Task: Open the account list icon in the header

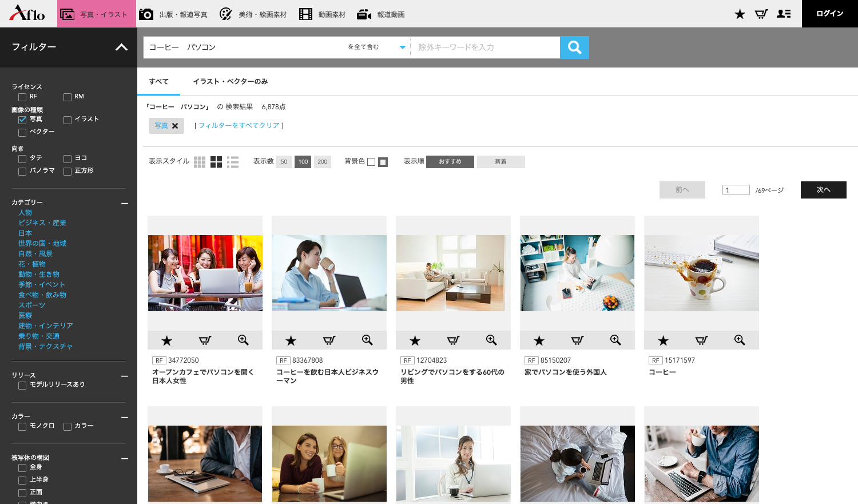Action: click(x=784, y=14)
